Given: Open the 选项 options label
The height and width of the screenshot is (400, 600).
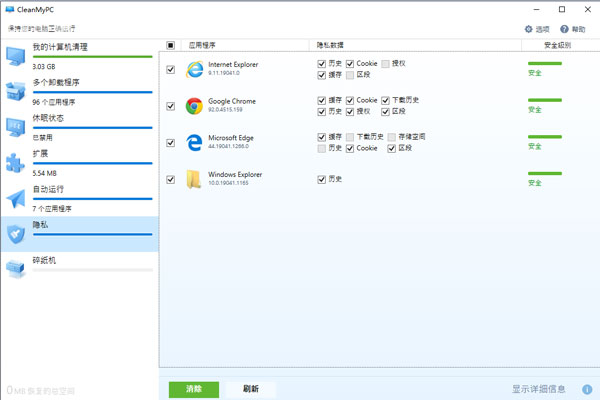Looking at the screenshot, I should tap(542, 29).
